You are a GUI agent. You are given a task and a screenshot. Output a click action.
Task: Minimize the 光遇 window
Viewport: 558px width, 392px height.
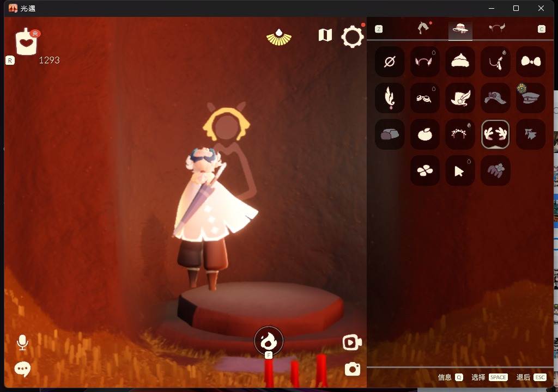point(492,8)
